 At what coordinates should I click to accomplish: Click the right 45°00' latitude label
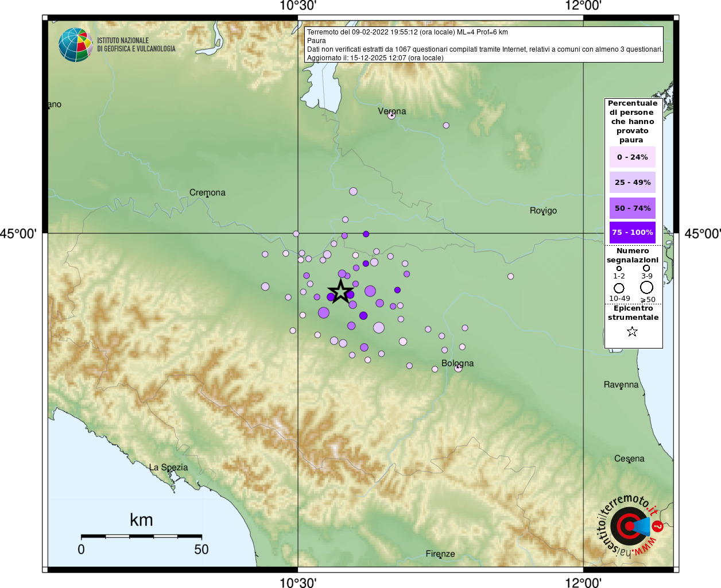tap(702, 234)
